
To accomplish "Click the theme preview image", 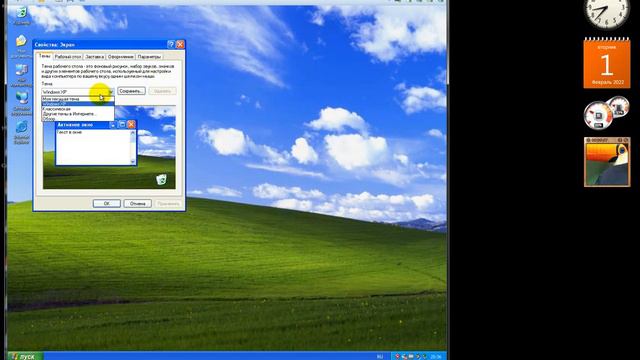I will pyautogui.click(x=109, y=147).
